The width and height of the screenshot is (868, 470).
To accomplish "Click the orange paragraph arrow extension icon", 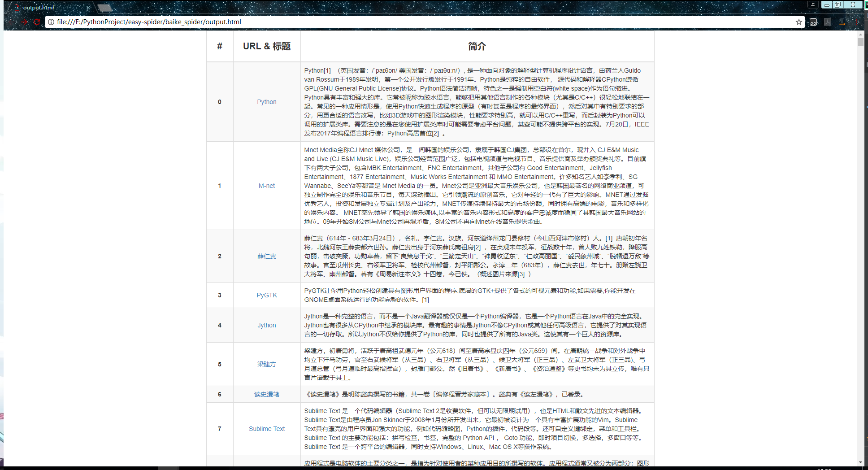I will click(x=842, y=22).
